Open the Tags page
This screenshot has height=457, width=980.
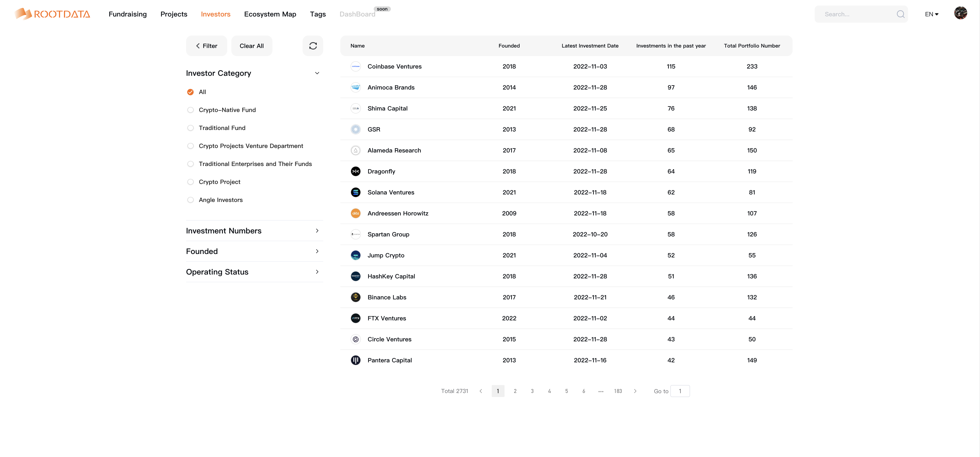318,14
